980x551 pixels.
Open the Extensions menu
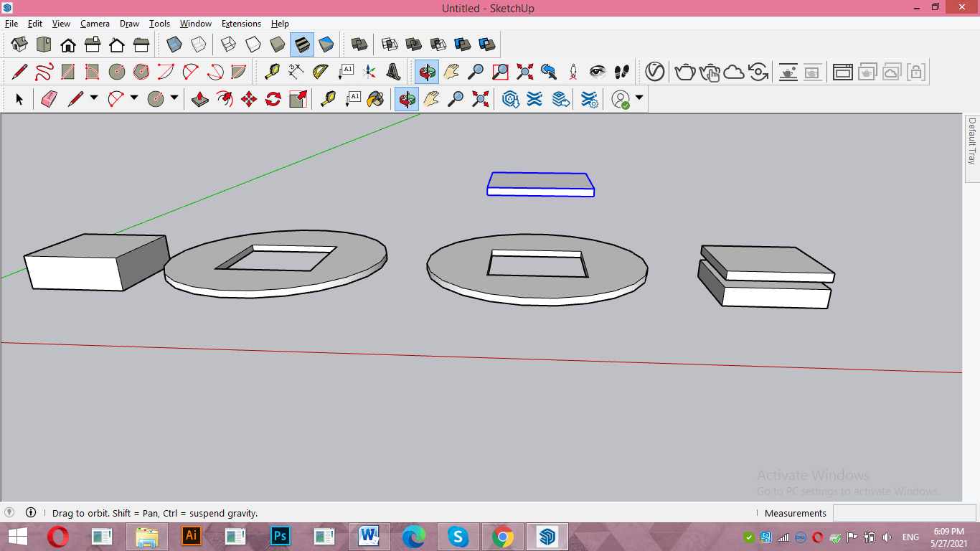pyautogui.click(x=241, y=24)
